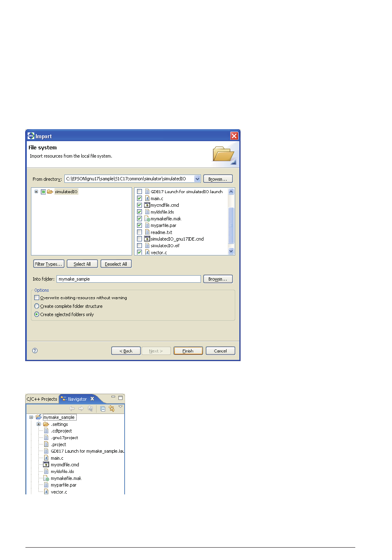Minimize the Navigator panel
392x560 pixels.
pyautogui.click(x=113, y=397)
